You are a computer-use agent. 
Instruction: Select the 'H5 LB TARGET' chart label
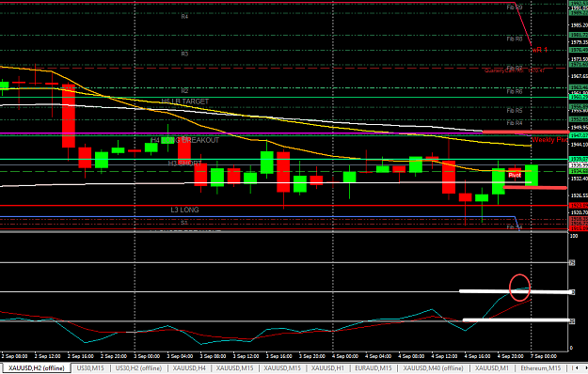(x=185, y=101)
